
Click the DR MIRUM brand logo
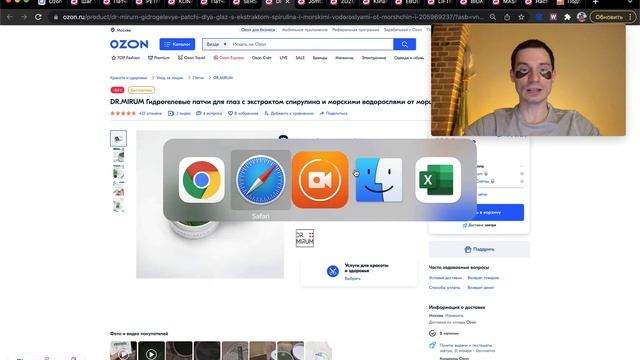tap(305, 238)
